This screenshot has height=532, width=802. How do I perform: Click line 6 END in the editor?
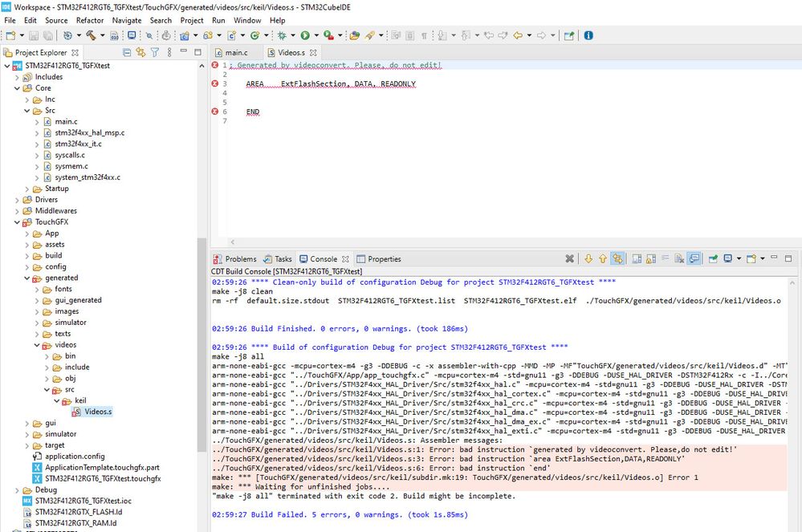click(253, 112)
